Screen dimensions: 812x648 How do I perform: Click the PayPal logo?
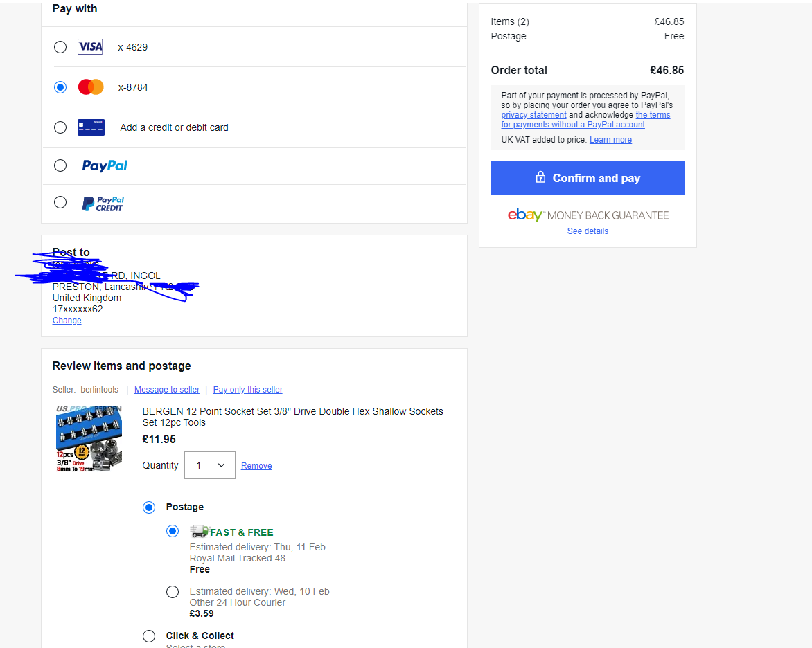[x=105, y=165]
